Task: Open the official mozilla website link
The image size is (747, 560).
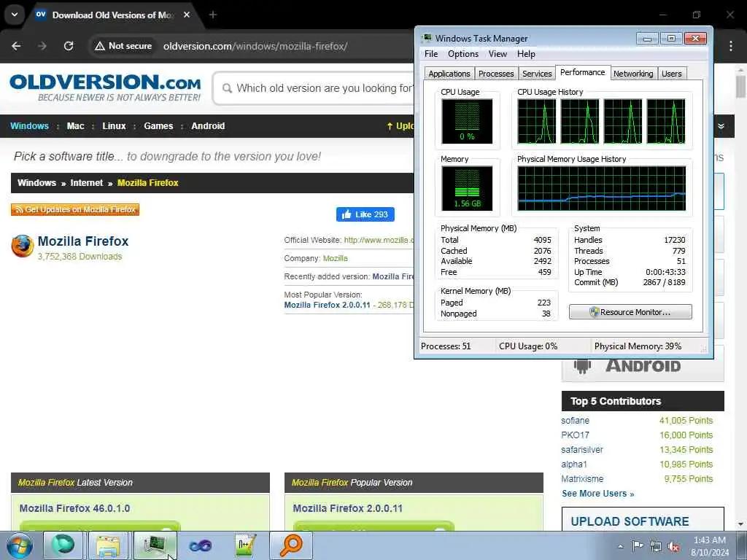Action: (379, 241)
